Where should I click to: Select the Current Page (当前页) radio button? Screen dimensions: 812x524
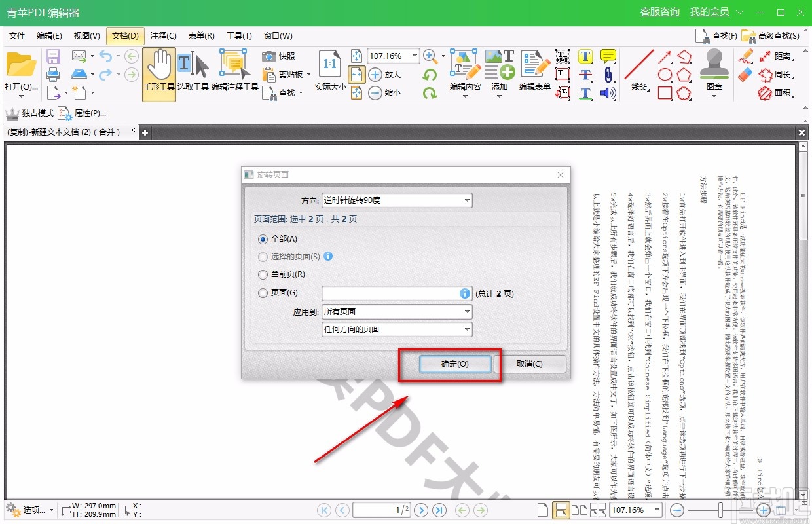263,274
